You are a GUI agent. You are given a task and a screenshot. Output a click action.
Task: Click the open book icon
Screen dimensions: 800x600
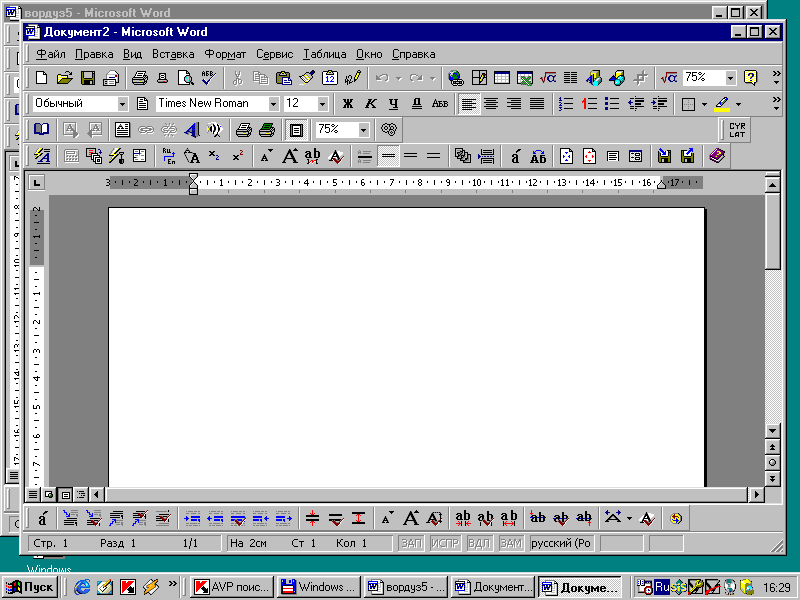tap(41, 130)
